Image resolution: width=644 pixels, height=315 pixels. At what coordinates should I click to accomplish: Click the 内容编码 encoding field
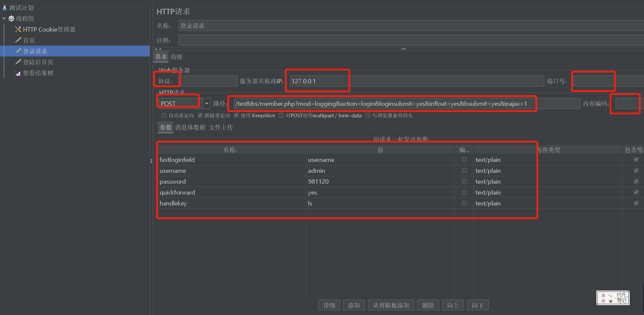[x=630, y=103]
